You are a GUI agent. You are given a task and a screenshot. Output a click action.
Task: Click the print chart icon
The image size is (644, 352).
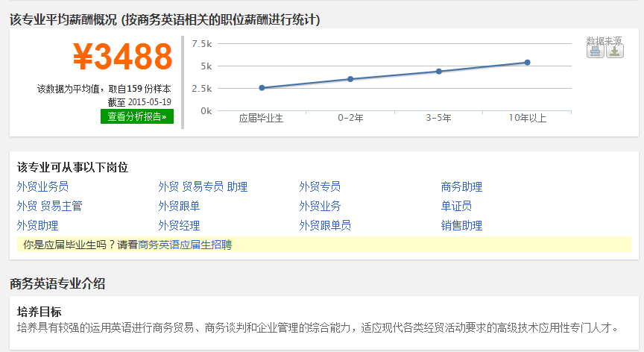(595, 51)
